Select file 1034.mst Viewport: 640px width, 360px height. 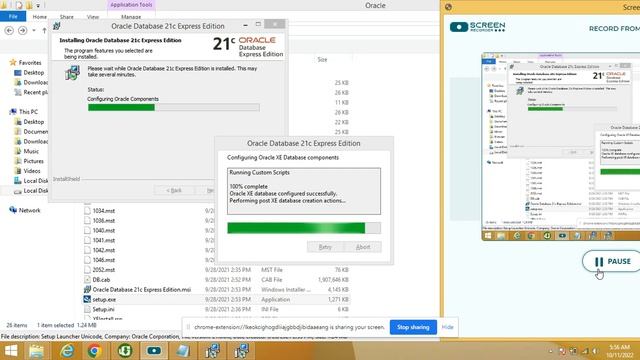pyautogui.click(x=104, y=211)
